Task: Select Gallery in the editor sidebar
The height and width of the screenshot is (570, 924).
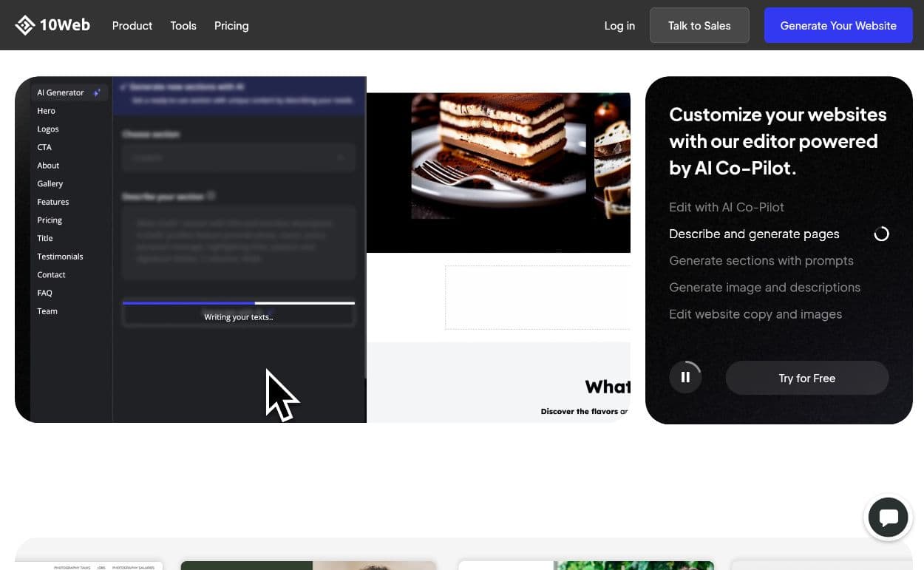Action: (x=50, y=183)
